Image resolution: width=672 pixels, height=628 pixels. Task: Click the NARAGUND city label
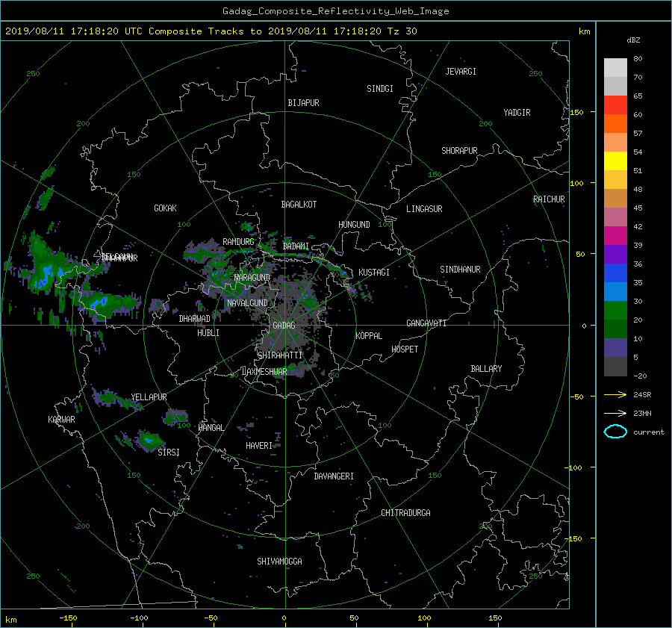click(x=252, y=277)
